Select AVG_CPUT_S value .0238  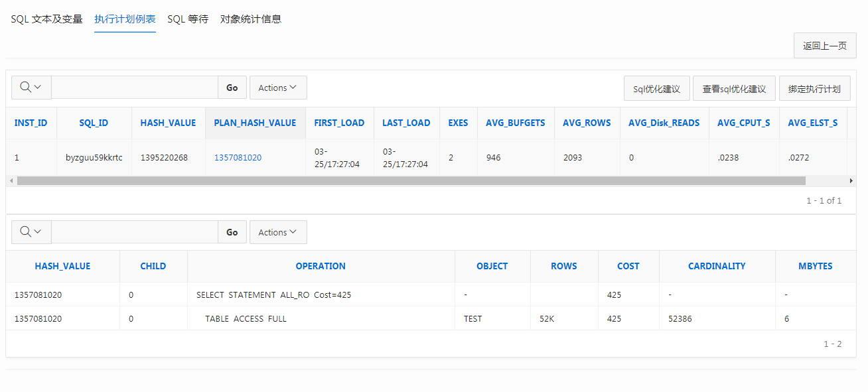coord(728,158)
